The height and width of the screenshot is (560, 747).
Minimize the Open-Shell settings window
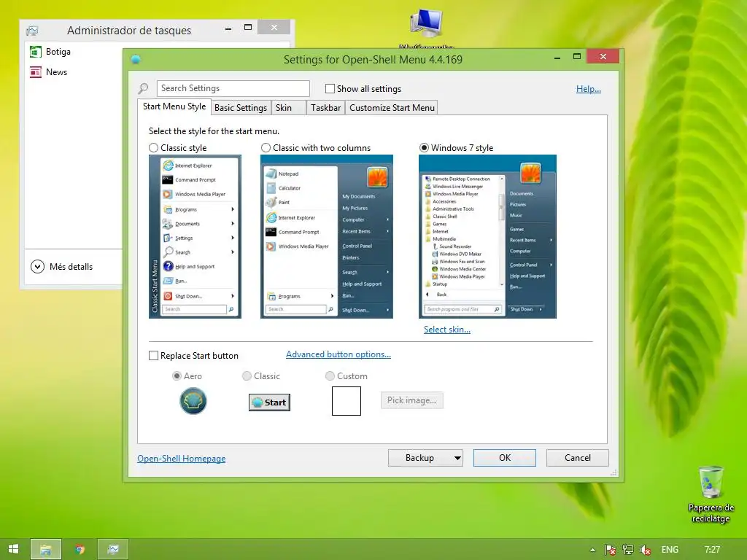coord(557,58)
